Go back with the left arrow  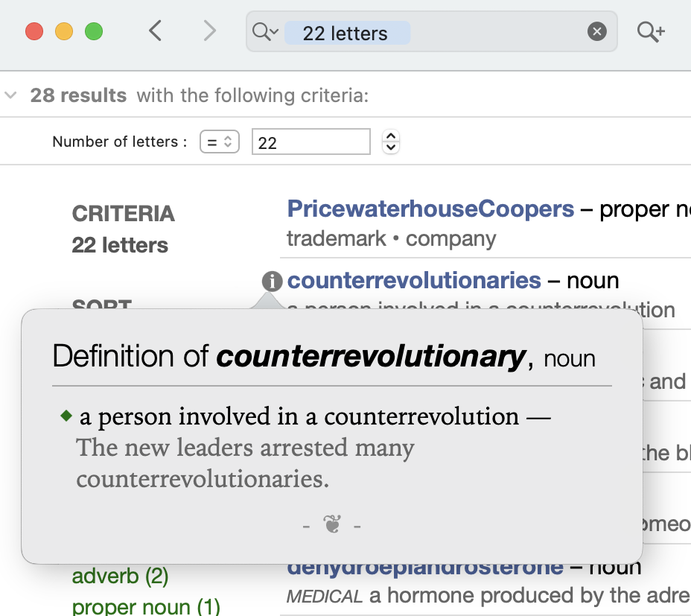(x=155, y=31)
